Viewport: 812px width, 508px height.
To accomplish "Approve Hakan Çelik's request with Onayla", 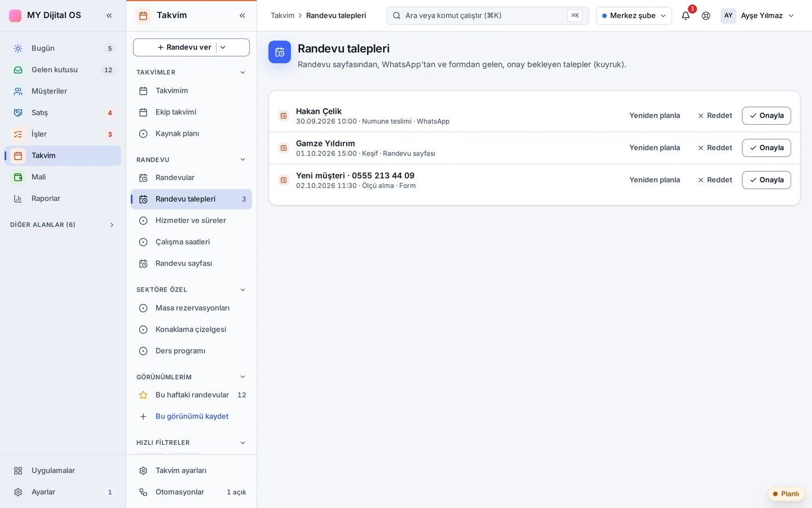I will click(x=766, y=116).
